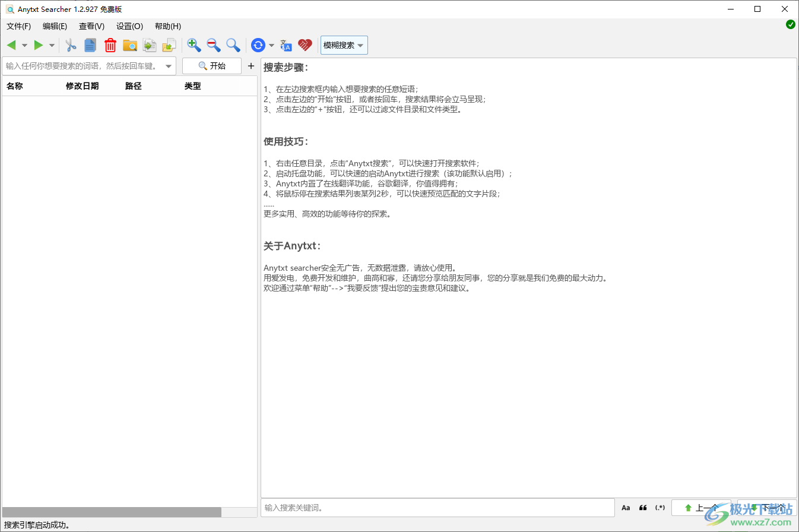Viewport: 799px width, 532px height.
Task: Click the 上一个 previous match button
Action: click(x=701, y=508)
